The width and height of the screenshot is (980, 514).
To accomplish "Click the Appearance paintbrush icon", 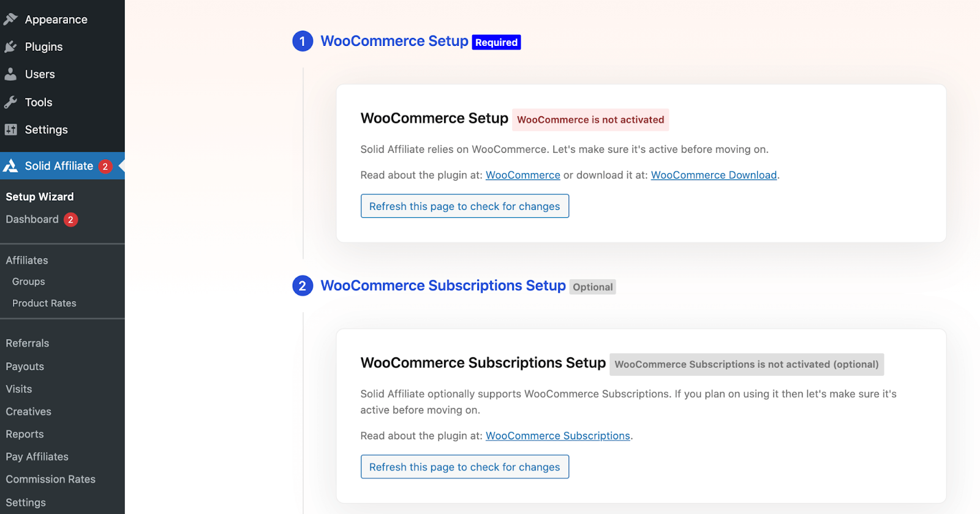I will tap(10, 20).
